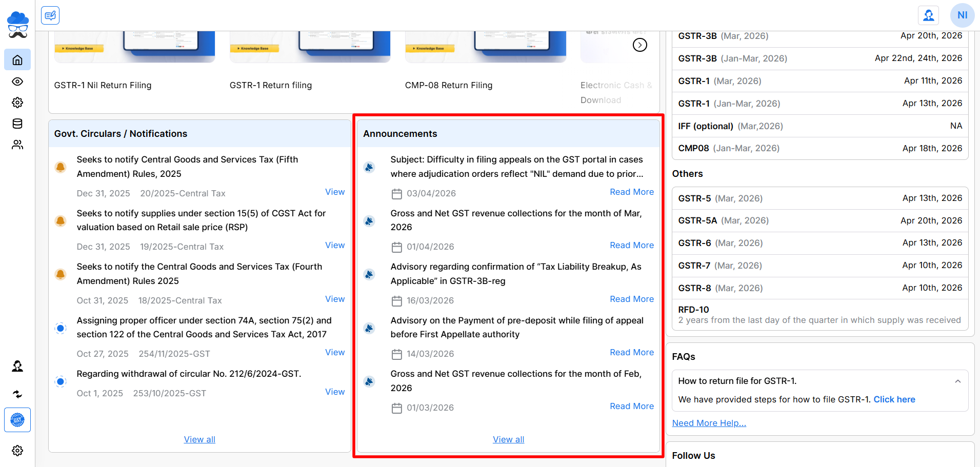Open GSTR-1 Nil Return Filing thumbnail
This screenshot has height=467, width=980.
click(x=134, y=47)
